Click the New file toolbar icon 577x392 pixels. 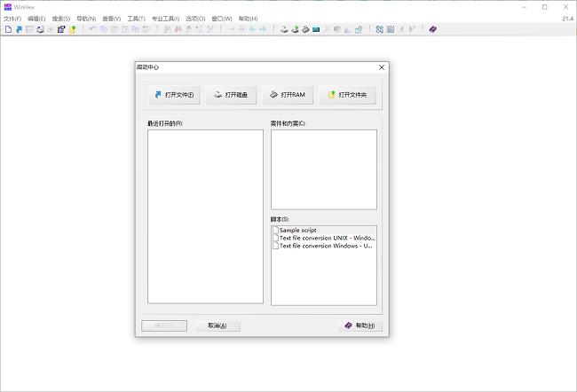pyautogui.click(x=8, y=29)
